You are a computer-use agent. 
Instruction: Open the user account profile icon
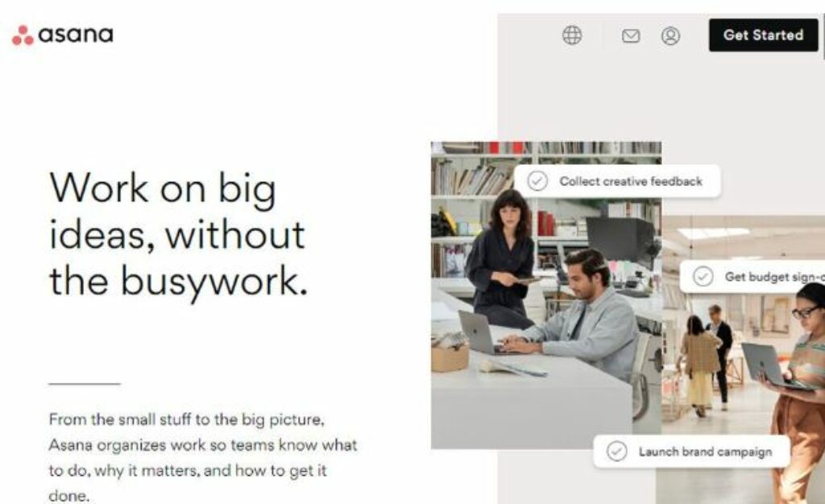670,35
